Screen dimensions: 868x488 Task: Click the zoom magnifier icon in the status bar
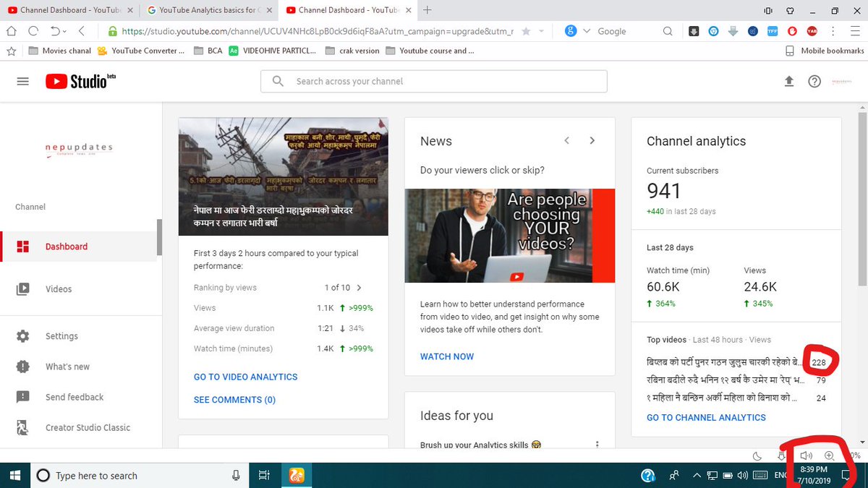[830, 455]
